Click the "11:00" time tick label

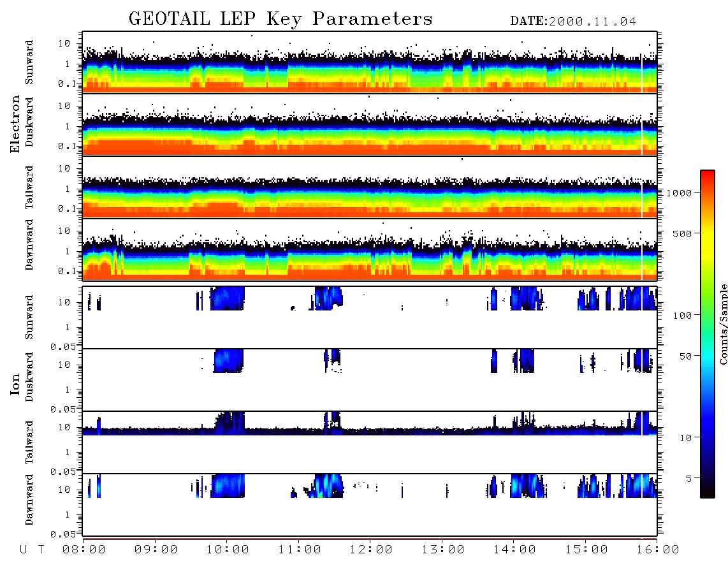pos(300,550)
